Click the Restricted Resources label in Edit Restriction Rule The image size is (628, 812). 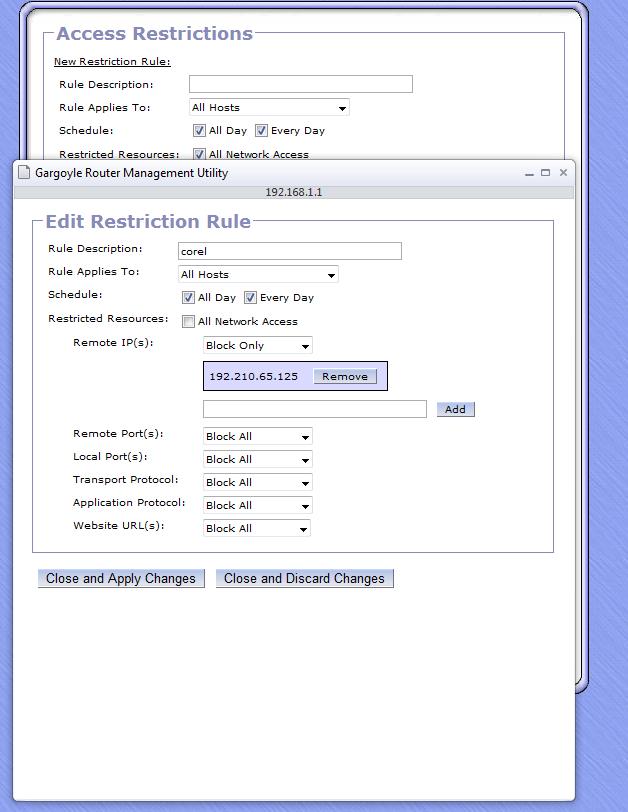point(108,318)
